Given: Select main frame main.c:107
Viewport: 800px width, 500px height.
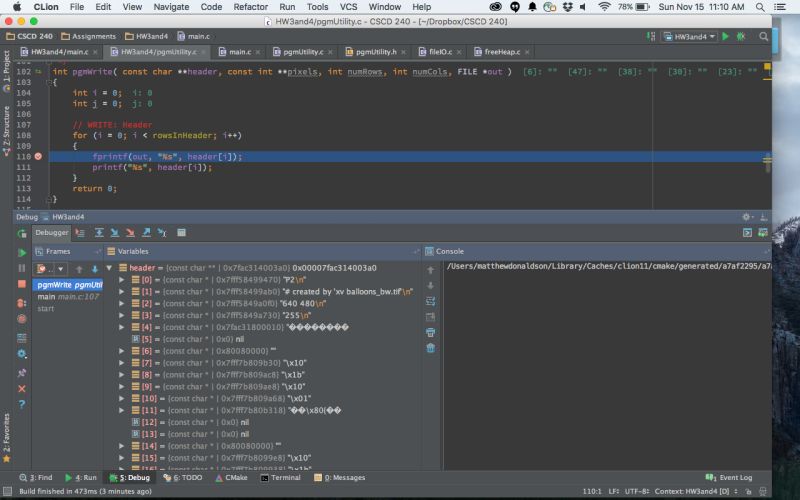Looking at the screenshot, I should pyautogui.click(x=68, y=296).
